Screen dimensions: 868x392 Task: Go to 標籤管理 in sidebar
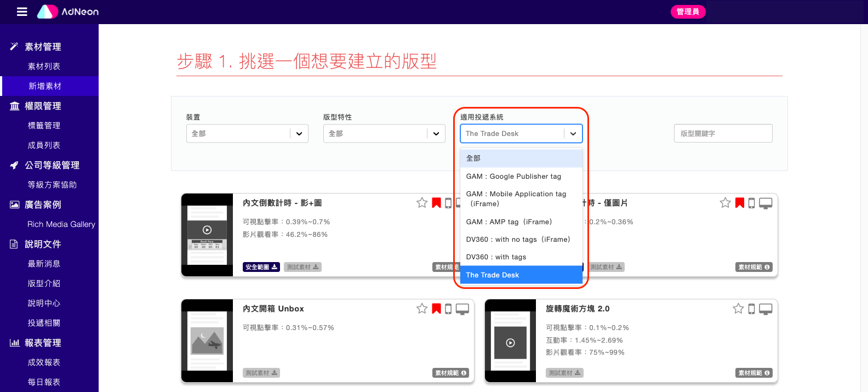tap(44, 126)
